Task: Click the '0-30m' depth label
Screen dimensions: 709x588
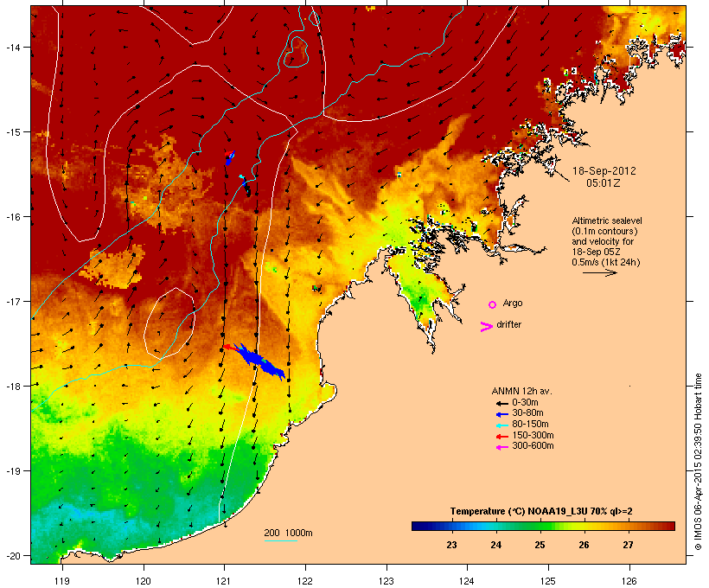Action: click(525, 403)
